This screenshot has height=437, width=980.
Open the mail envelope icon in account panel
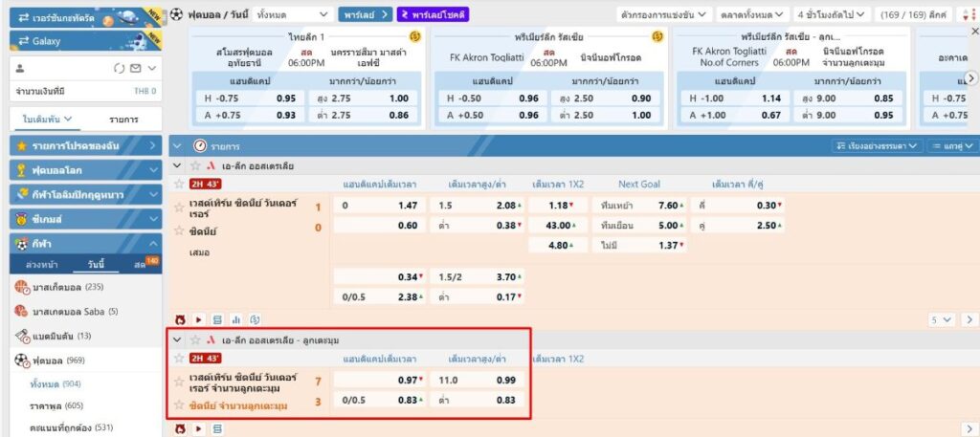[x=135, y=69]
